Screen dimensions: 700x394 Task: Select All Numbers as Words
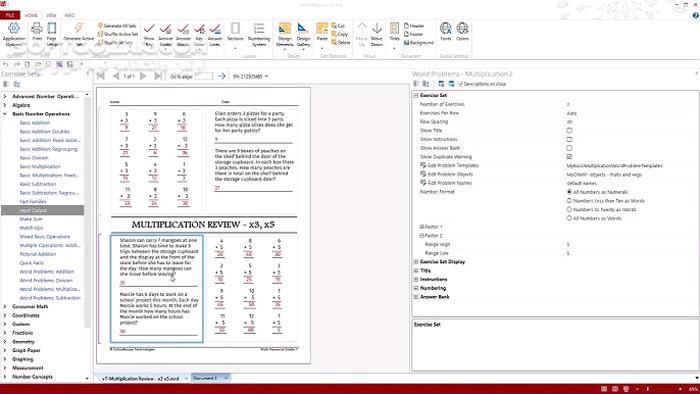pyautogui.click(x=569, y=218)
